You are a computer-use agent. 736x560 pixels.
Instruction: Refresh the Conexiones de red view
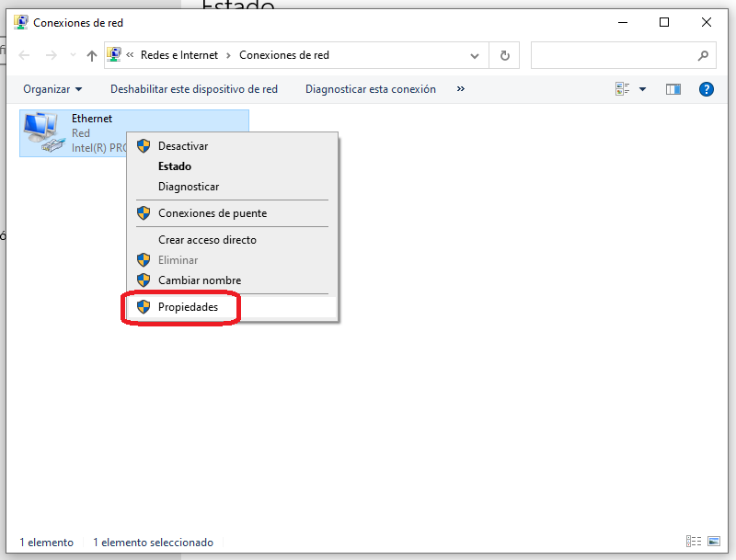point(504,55)
